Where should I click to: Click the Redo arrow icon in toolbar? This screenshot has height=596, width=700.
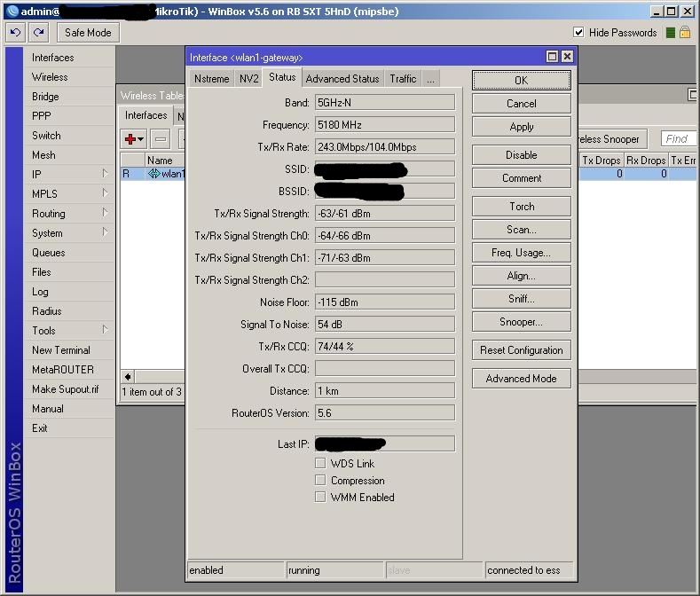click(39, 33)
